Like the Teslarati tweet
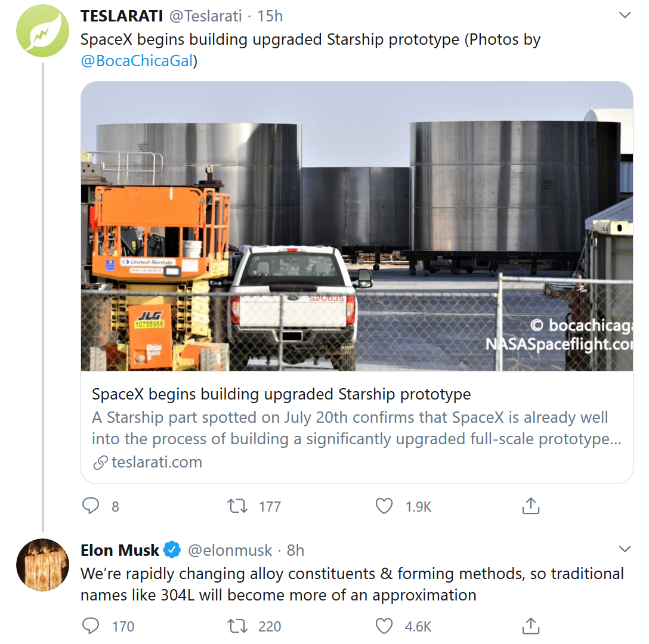Viewport: 649px width, 644px height. tap(384, 506)
